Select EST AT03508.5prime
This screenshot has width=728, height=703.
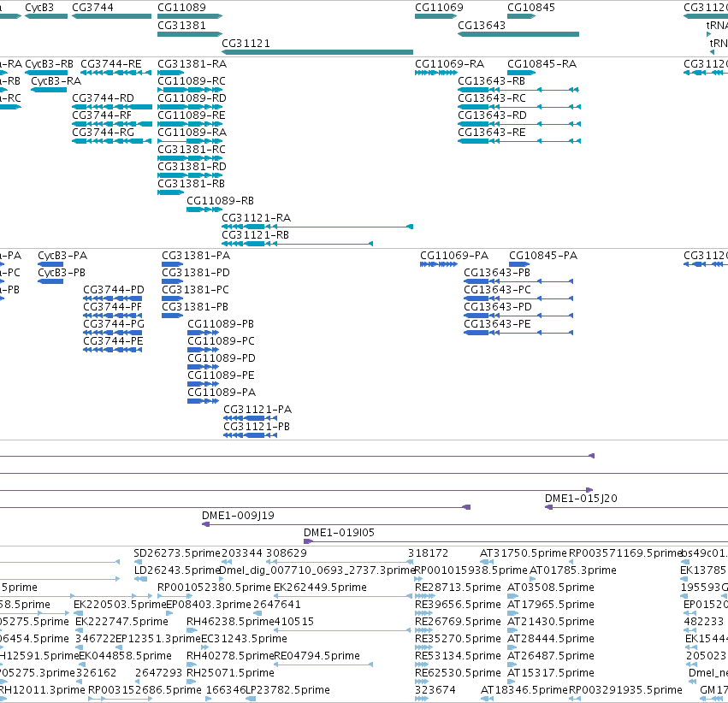coord(551,588)
